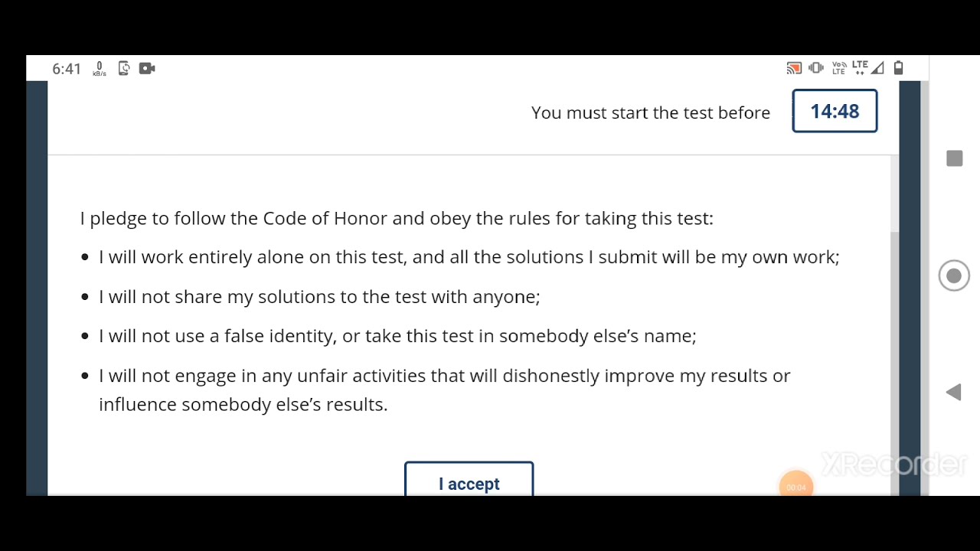Screen dimensions: 980x551
Task: Click the Code of Honor pledge heading
Action: [x=396, y=218]
